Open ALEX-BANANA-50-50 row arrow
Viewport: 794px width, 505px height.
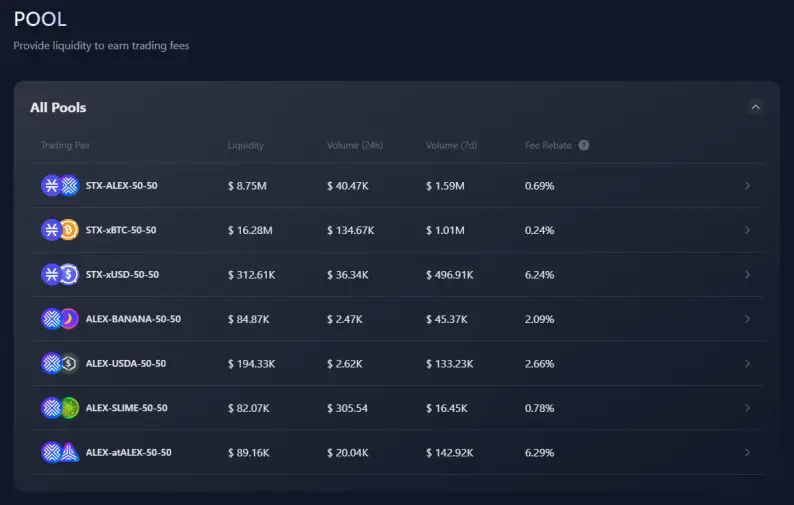[747, 319]
